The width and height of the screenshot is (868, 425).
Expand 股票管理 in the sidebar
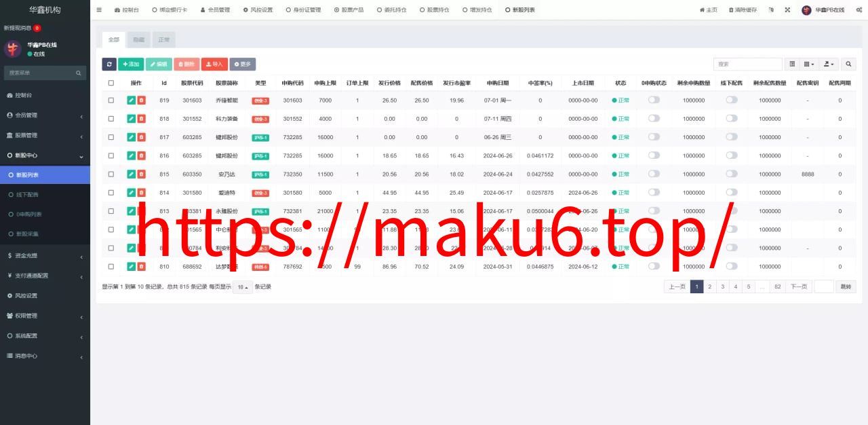pyautogui.click(x=45, y=135)
